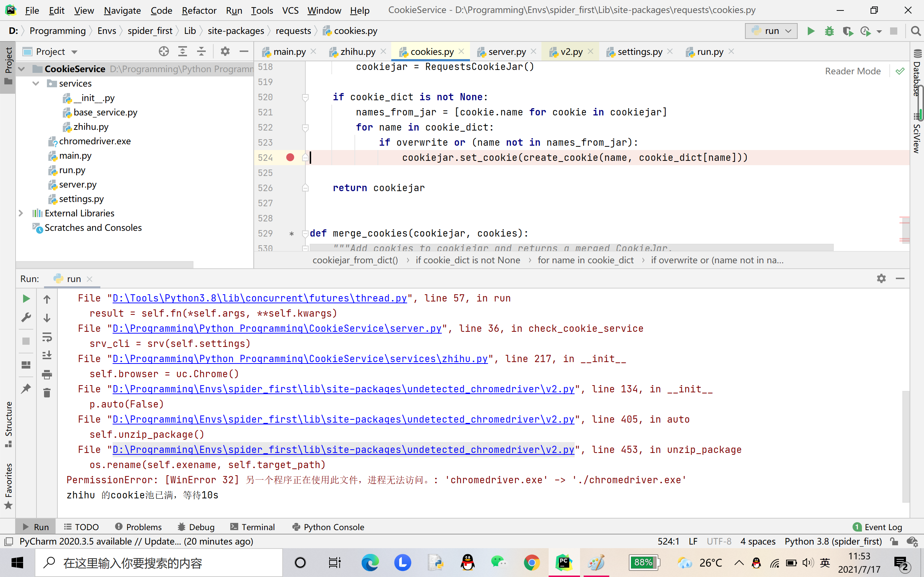
Task: Run with coverage icon in toolbar
Action: coord(847,31)
